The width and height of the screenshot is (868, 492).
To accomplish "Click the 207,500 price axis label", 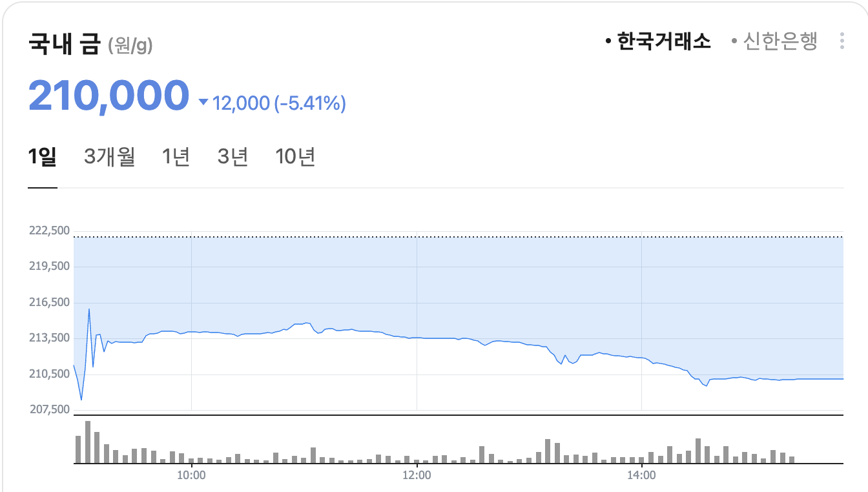I will (50, 409).
